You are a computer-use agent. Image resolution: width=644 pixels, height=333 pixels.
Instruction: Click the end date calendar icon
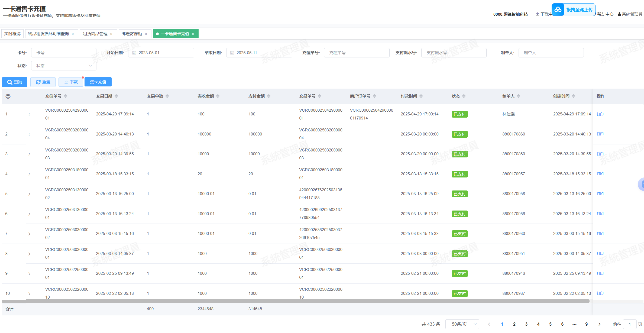click(x=232, y=53)
